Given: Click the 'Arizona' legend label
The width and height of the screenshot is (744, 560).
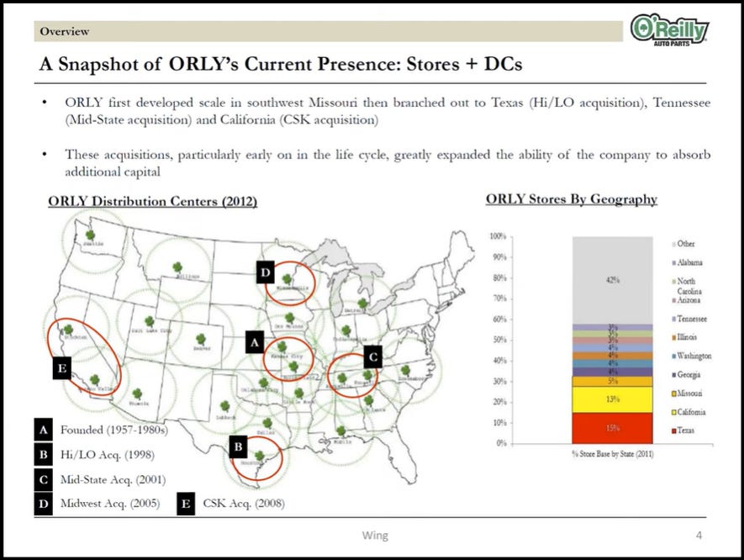Looking at the screenshot, I should [x=689, y=300].
